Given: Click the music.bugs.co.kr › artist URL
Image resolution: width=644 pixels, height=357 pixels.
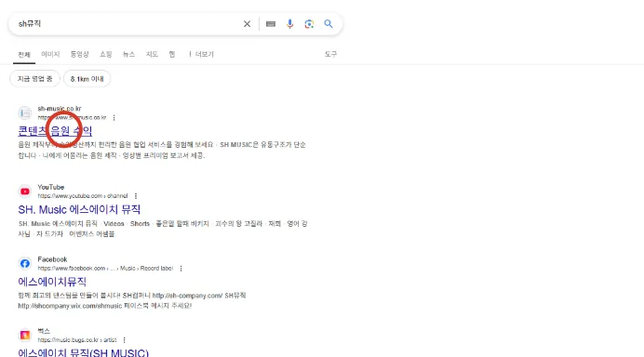Looking at the screenshot, I should pos(77,340).
